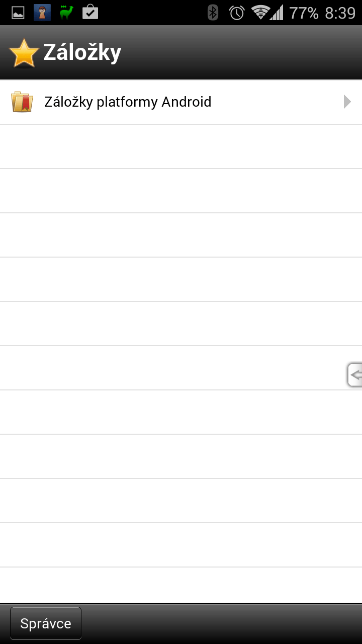Tap the Wi-Fi signal status icon
Screen dimensions: 362x644
pyautogui.click(x=260, y=13)
